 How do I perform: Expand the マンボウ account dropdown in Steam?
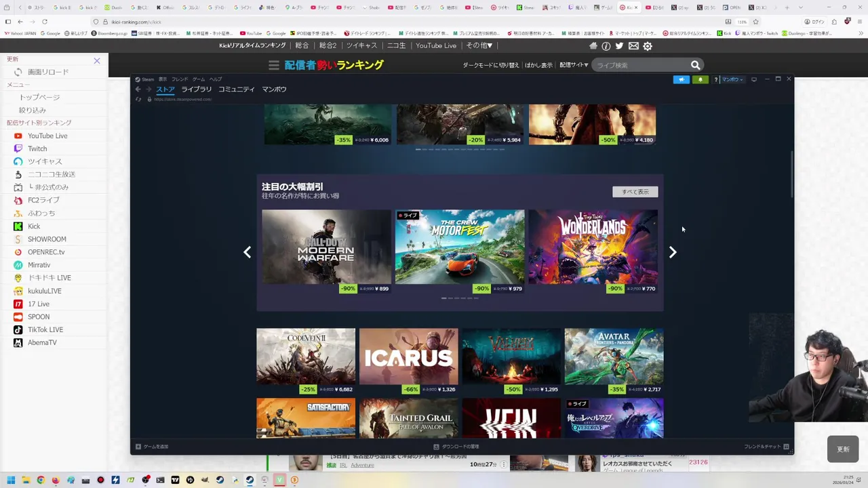click(732, 79)
